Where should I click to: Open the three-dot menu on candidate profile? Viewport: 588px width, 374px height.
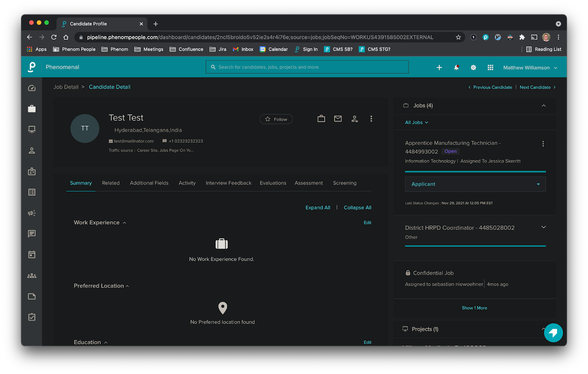point(371,118)
